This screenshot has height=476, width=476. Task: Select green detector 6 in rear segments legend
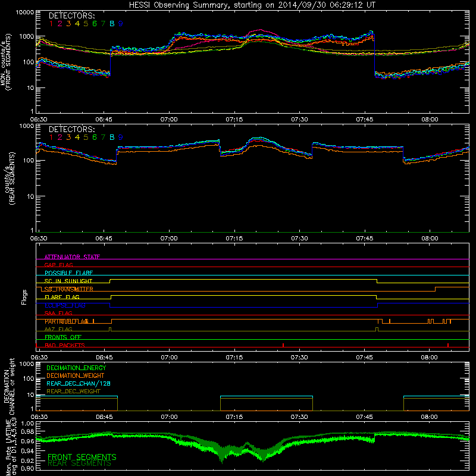click(95, 137)
